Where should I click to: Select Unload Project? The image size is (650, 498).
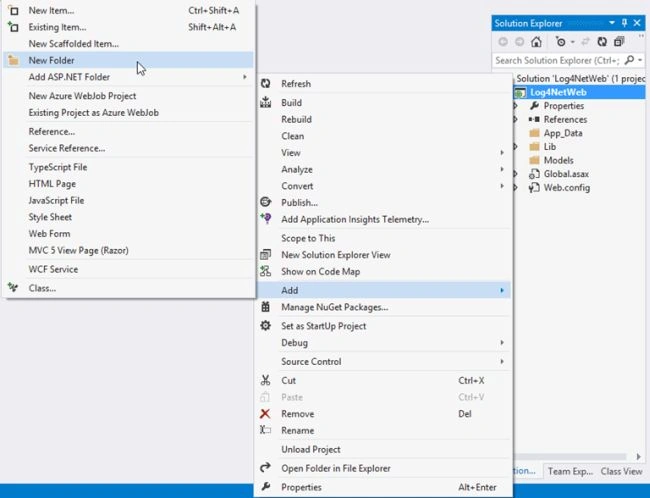[384, 449]
